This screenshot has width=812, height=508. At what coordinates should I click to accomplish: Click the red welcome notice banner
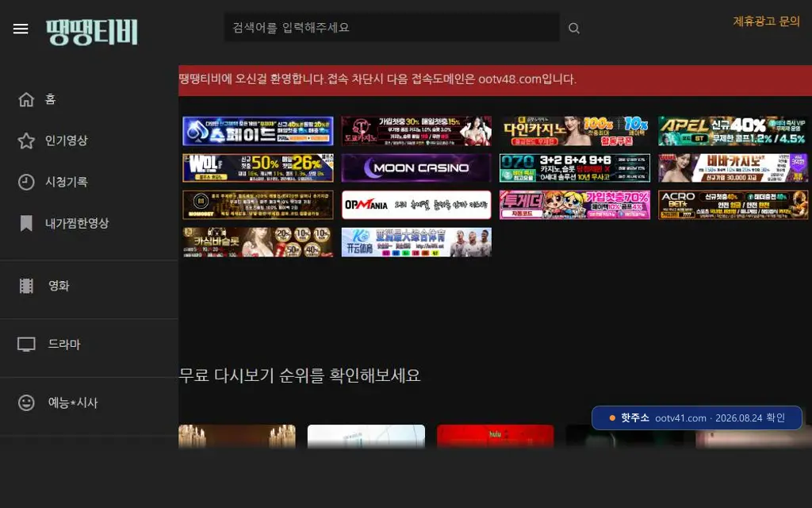coord(495,80)
